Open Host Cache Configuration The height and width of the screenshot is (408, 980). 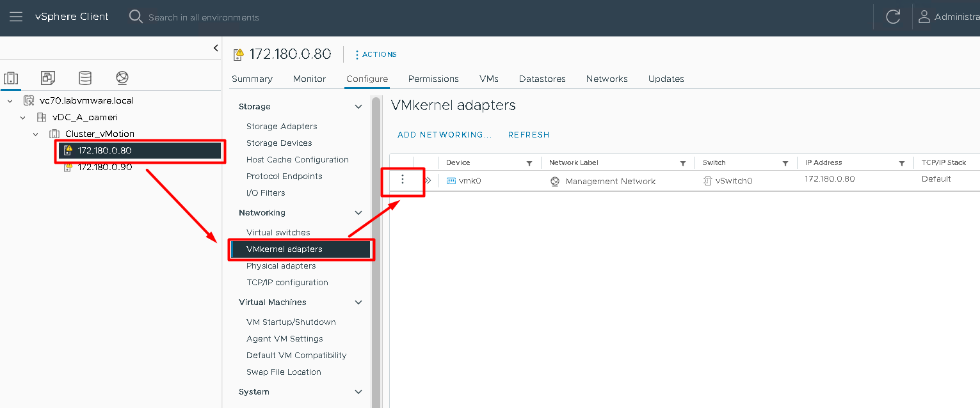[x=298, y=160]
